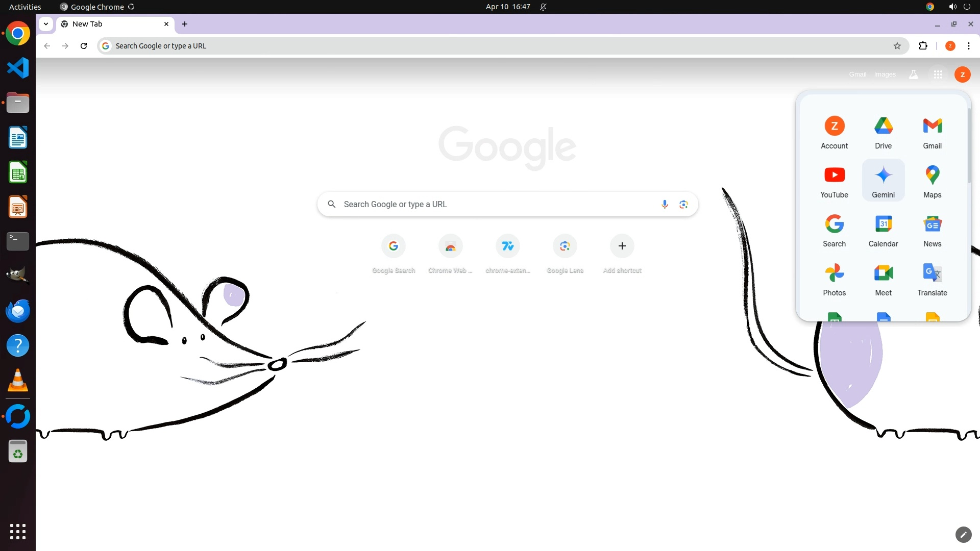Open the Chrome Web Store shortcut
Screen dimensions: 980x551
(450, 246)
